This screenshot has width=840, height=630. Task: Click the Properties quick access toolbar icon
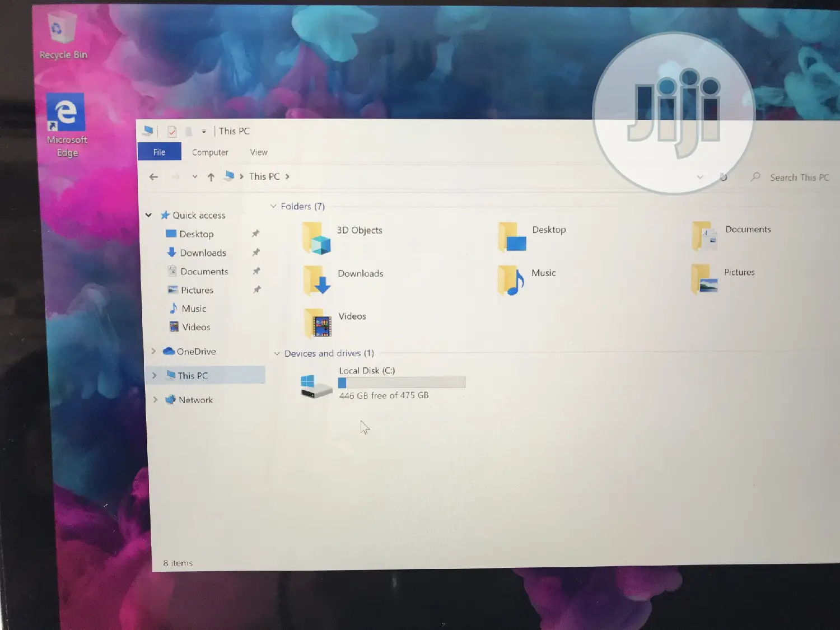pos(172,132)
